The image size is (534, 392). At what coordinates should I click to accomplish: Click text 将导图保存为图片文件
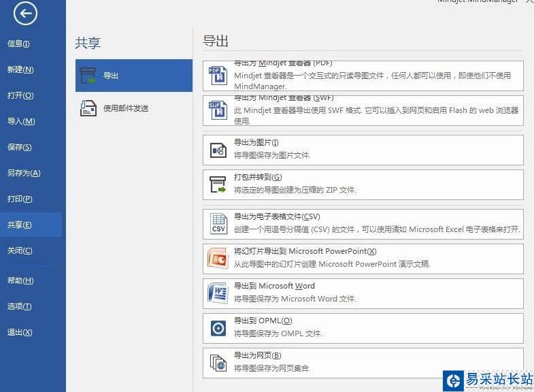[x=272, y=156]
